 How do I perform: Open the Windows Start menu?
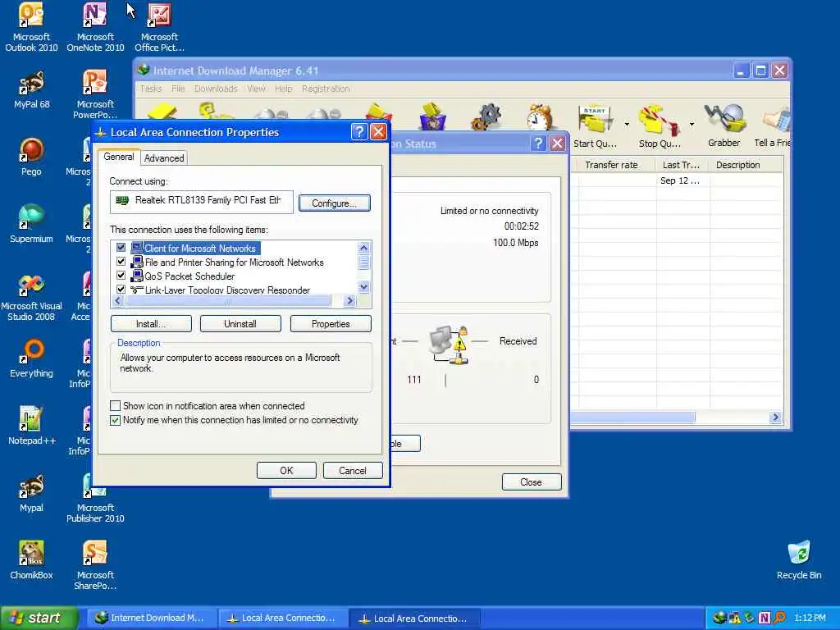tap(39, 618)
